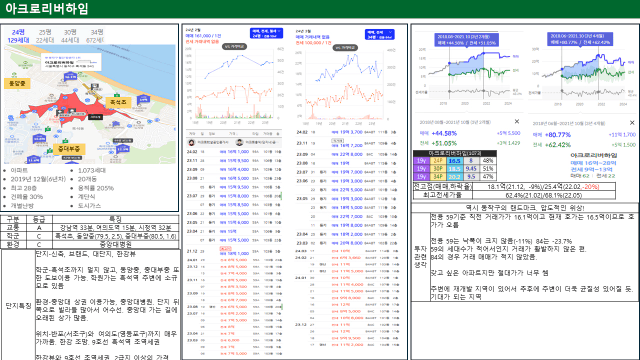The width and height of the screenshot is (640, 360).
Task: Close the +80.77% period summary with X
Action: click(x=632, y=123)
